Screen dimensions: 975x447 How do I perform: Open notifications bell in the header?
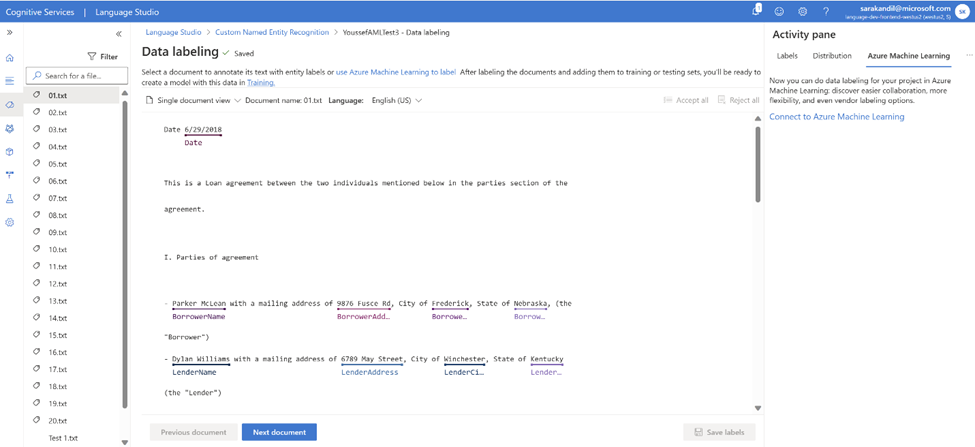point(756,11)
